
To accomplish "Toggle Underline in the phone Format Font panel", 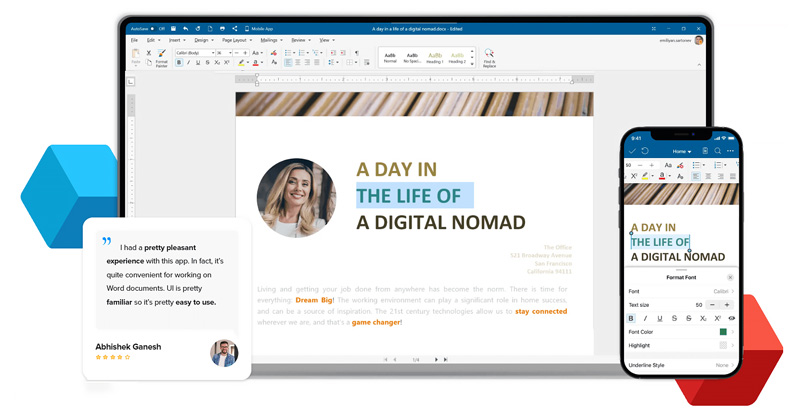I will click(660, 318).
